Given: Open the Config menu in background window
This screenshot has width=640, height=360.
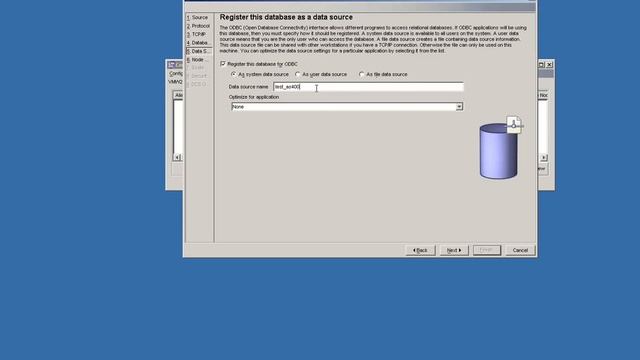Looking at the screenshot, I should [176, 73].
